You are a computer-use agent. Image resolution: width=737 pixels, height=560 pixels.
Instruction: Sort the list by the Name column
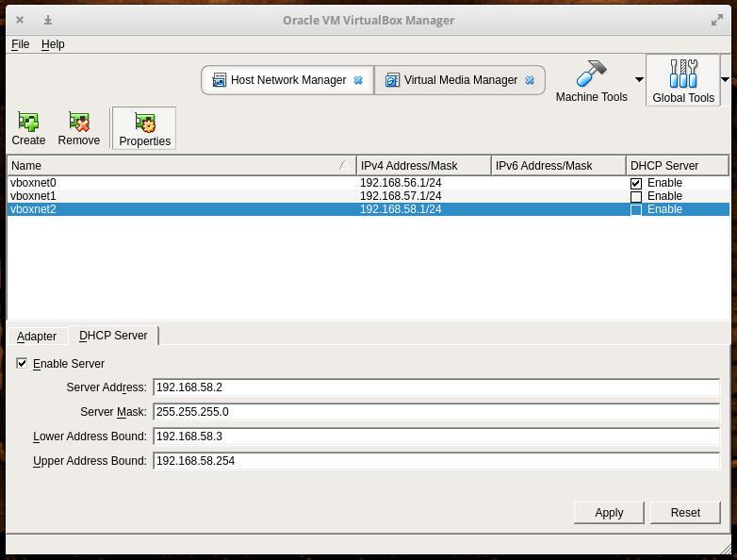click(182, 166)
